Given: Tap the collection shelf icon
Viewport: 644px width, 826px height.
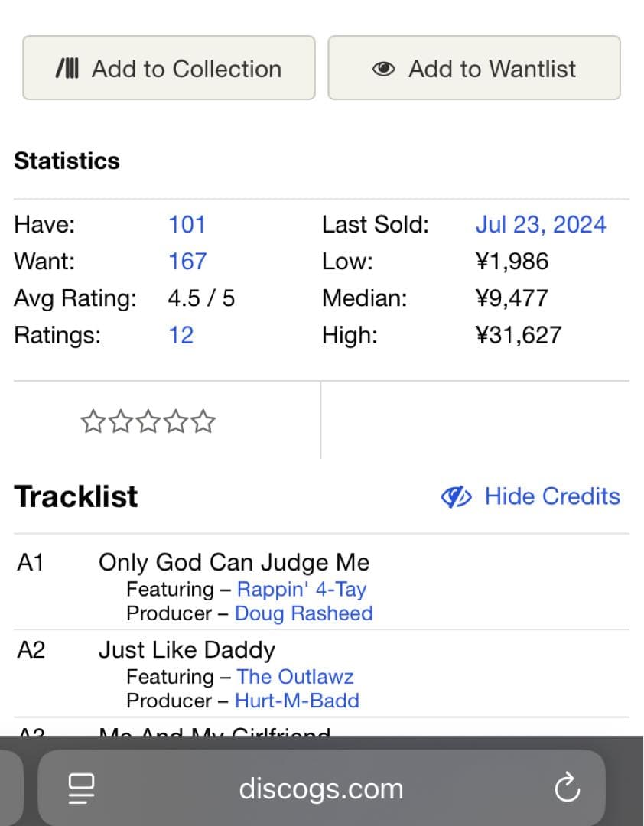Looking at the screenshot, I should [x=67, y=69].
